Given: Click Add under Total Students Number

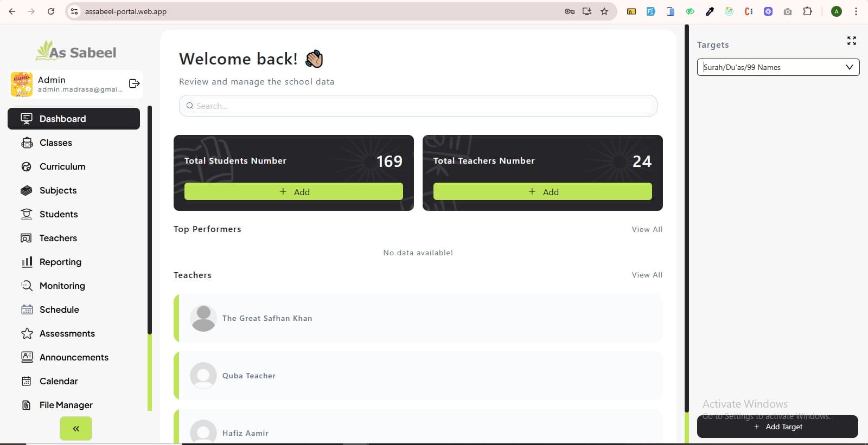Looking at the screenshot, I should (x=293, y=191).
